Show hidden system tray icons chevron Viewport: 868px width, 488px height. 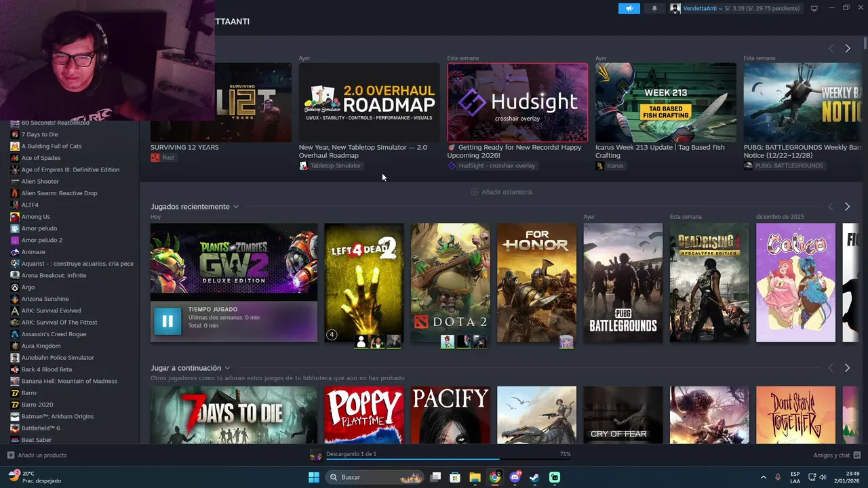point(764,477)
